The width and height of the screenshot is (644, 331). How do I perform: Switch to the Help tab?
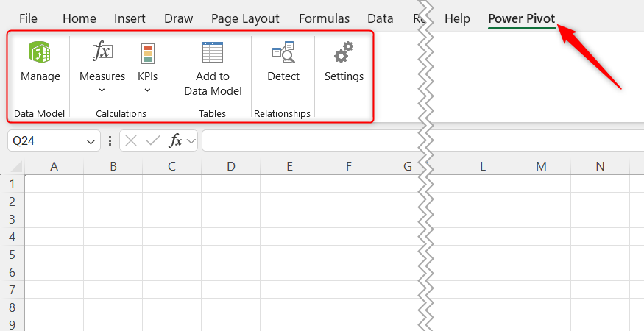tap(457, 18)
